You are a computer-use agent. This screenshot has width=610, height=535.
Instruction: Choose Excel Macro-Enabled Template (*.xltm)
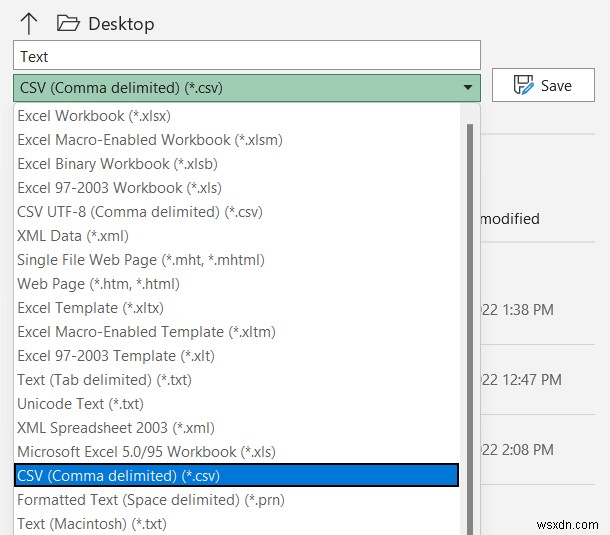pyautogui.click(x=237, y=332)
